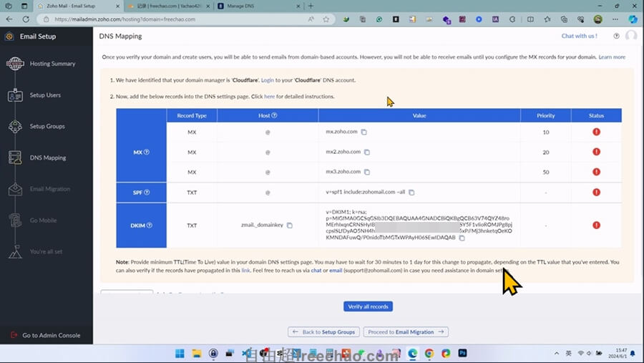The width and height of the screenshot is (644, 363).
Task: Click the DNS Mapping sidebar icon
Action: (15, 158)
